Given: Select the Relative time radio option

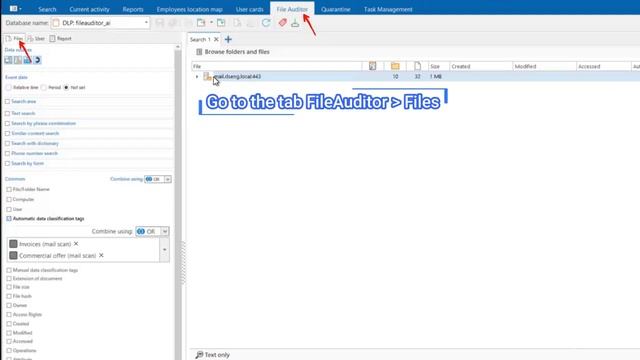Looking at the screenshot, I should tap(9, 87).
